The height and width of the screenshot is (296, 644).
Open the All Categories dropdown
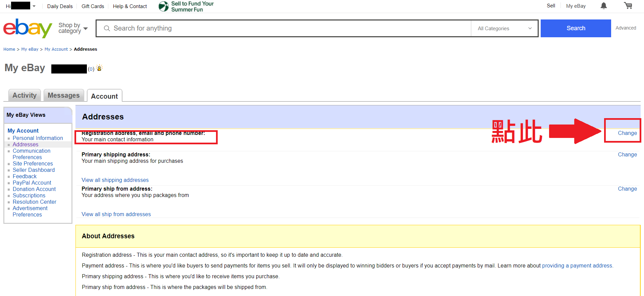pos(504,29)
